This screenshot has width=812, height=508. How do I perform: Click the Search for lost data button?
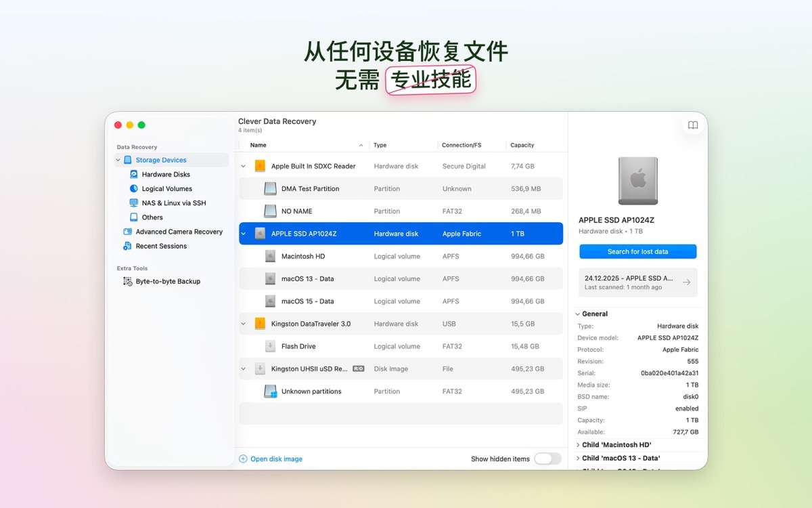pos(637,251)
